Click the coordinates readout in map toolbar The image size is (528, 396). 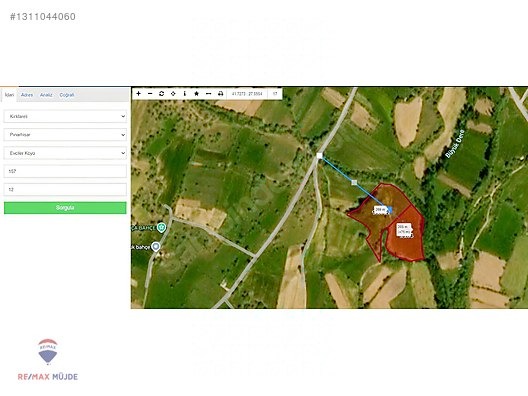tap(247, 94)
